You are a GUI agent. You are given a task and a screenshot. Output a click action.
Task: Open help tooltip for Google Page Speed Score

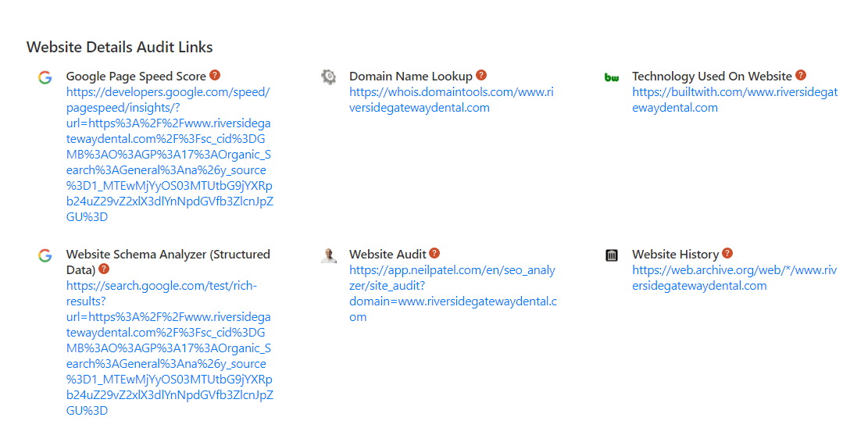tap(215, 76)
